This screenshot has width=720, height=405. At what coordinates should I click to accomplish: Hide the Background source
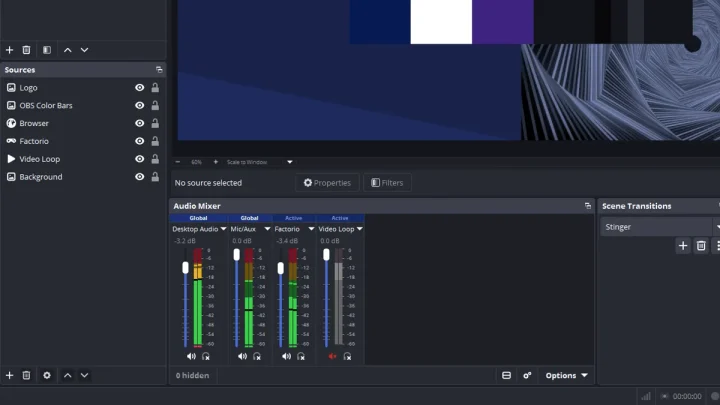[140, 177]
